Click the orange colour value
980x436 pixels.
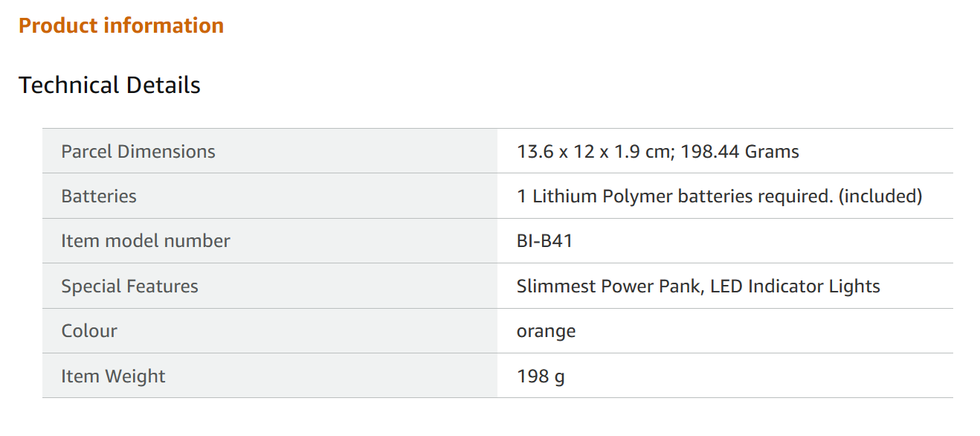[x=546, y=331]
